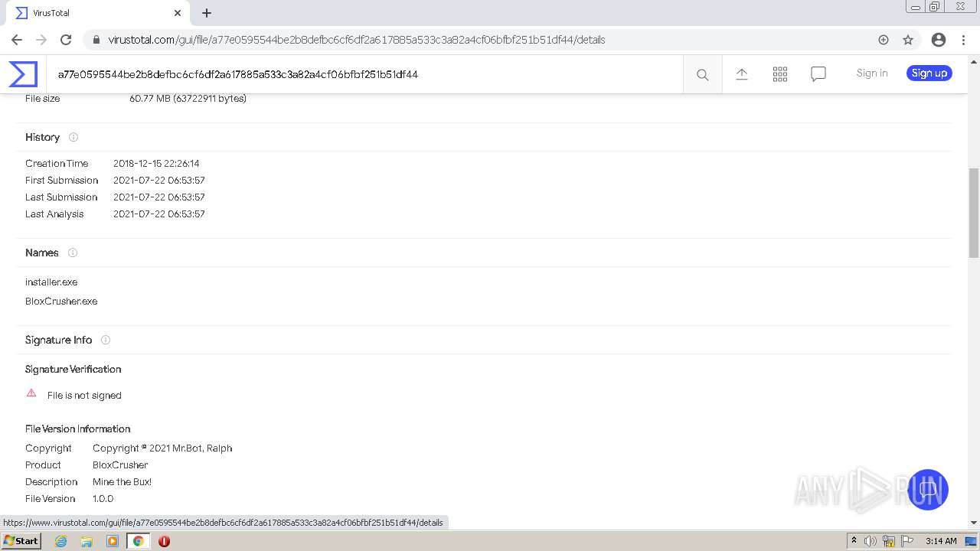This screenshot has height=551, width=980.
Task: Click the red Opera taskbar icon
Action: click(164, 541)
